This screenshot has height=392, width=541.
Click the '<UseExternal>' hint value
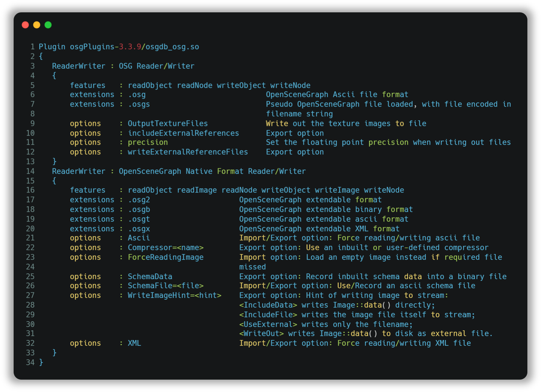tap(268, 324)
